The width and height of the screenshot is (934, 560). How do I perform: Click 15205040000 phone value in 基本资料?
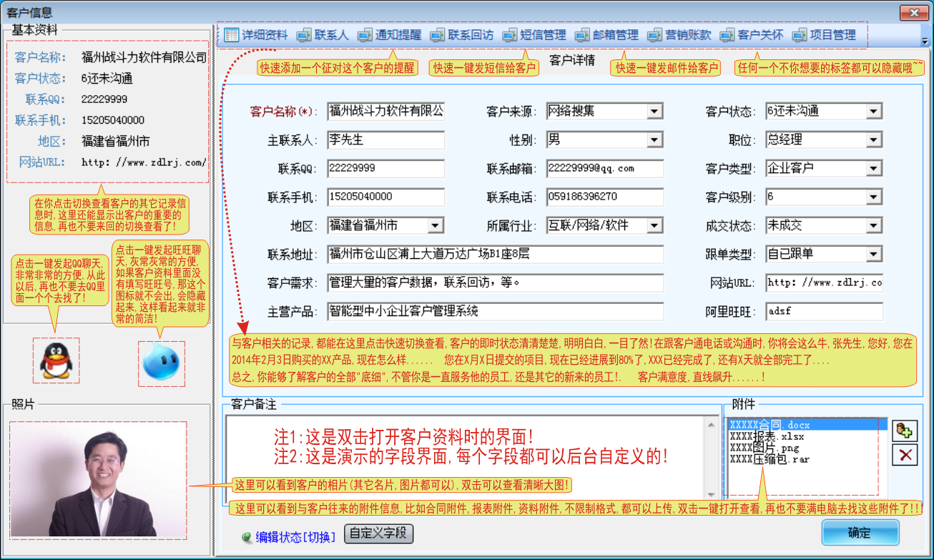113,120
